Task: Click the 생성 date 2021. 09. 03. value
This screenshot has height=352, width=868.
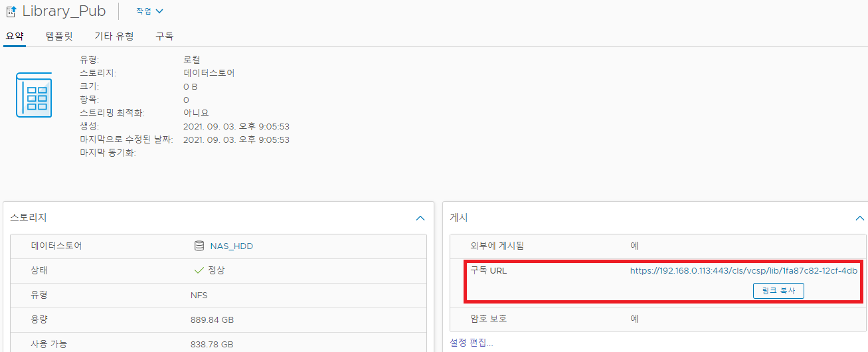Action: click(x=236, y=126)
